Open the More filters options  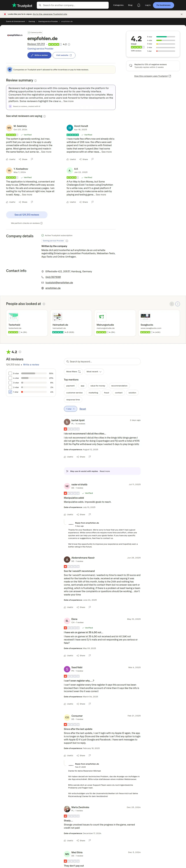click(74, 372)
